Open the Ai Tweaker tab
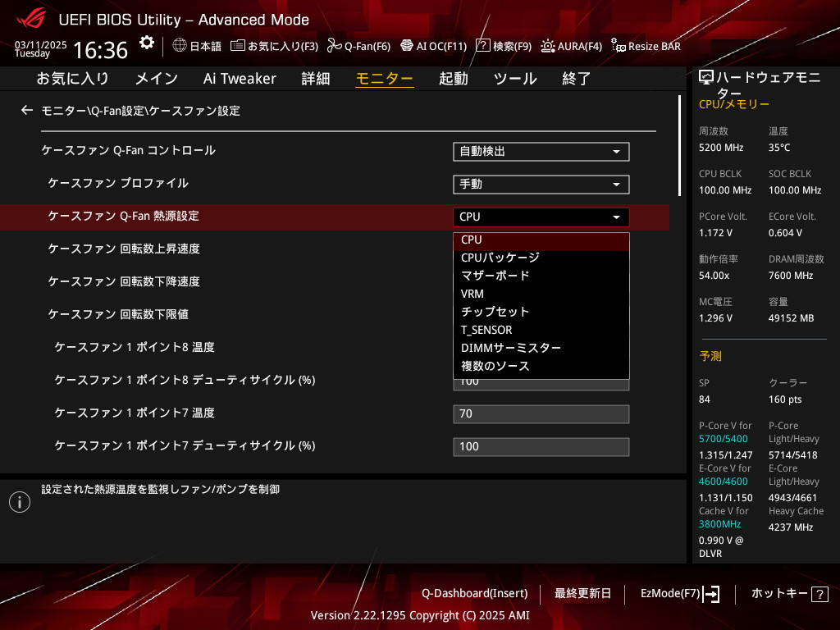 coord(240,79)
